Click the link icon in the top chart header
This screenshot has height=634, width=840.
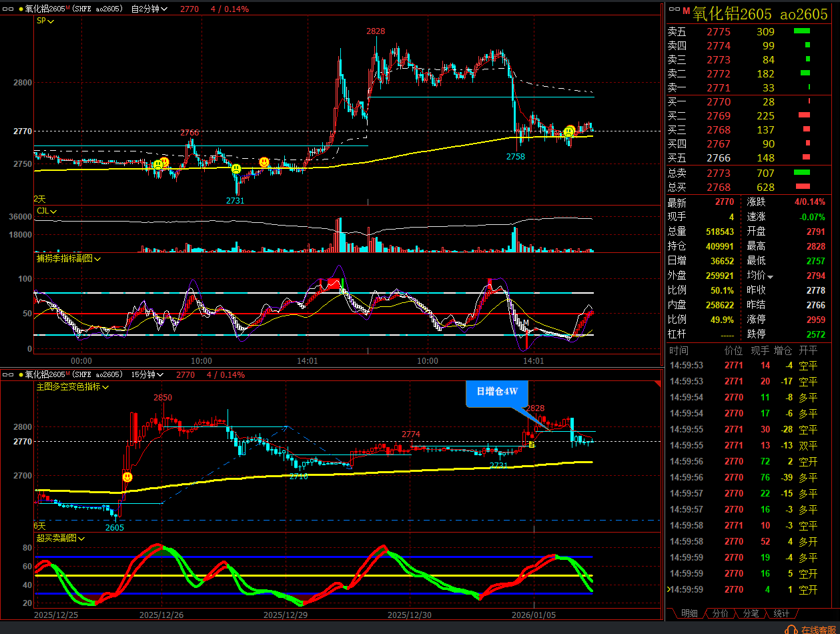point(9,9)
